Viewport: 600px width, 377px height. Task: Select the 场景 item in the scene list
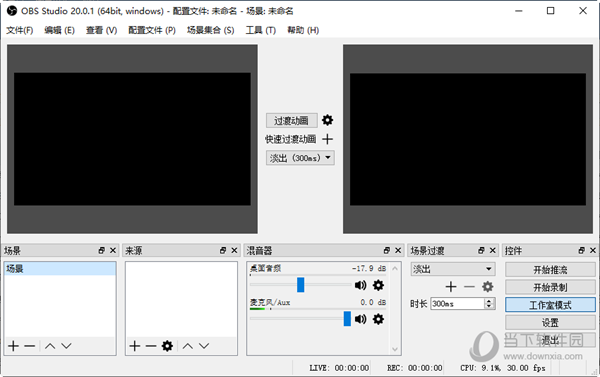tap(60, 269)
